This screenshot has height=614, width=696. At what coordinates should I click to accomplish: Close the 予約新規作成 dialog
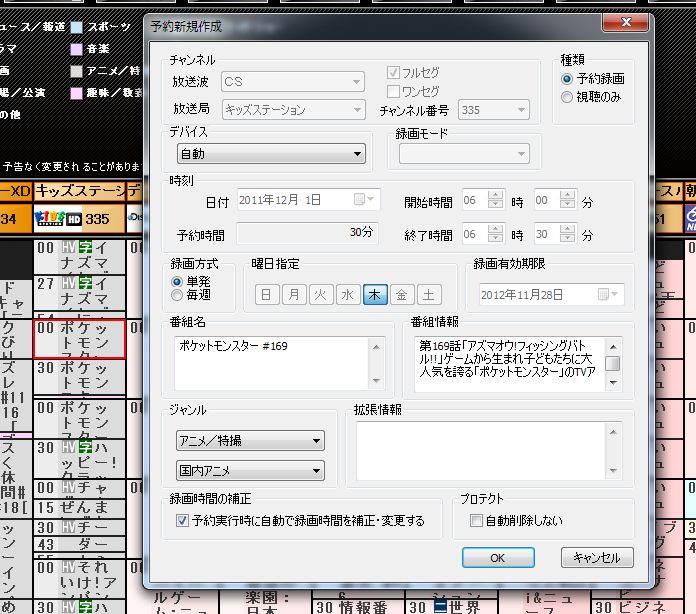625,22
